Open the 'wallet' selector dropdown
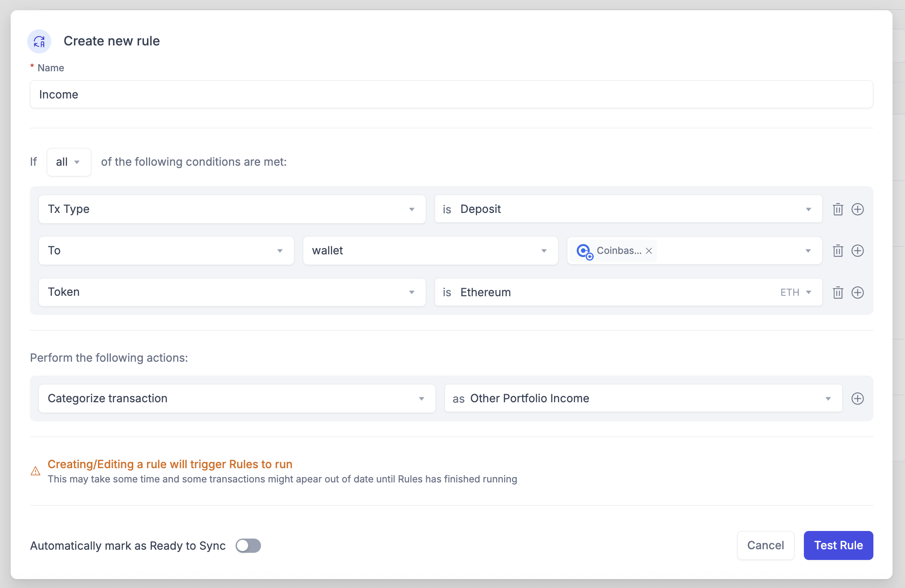The height and width of the screenshot is (588, 905). pos(430,251)
